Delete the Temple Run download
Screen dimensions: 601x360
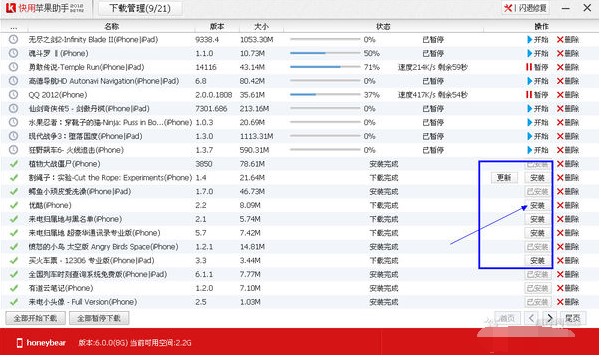click(x=568, y=67)
